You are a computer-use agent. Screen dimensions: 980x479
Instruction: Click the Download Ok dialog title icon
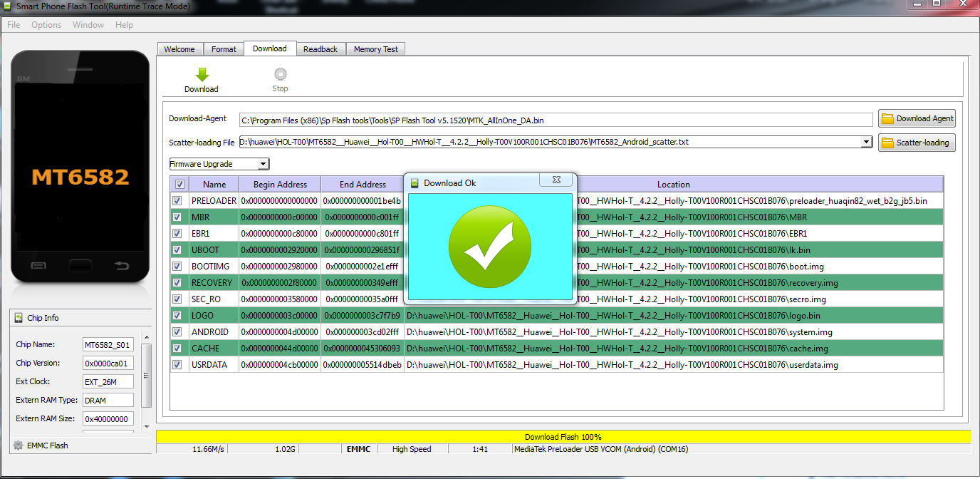415,183
